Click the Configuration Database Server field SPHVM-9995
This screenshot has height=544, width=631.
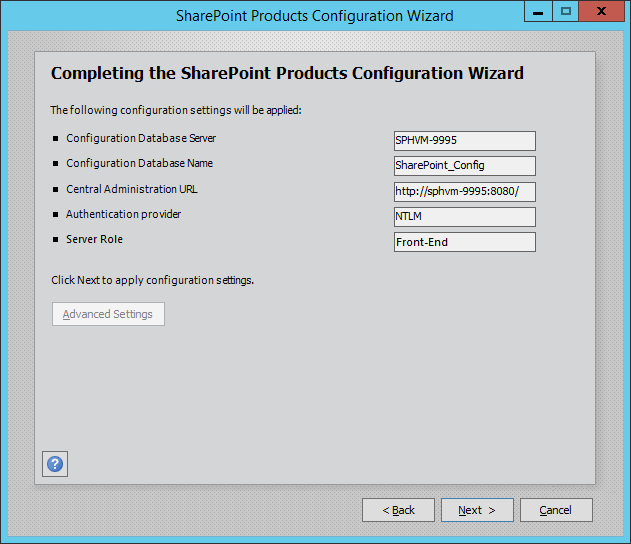(464, 140)
